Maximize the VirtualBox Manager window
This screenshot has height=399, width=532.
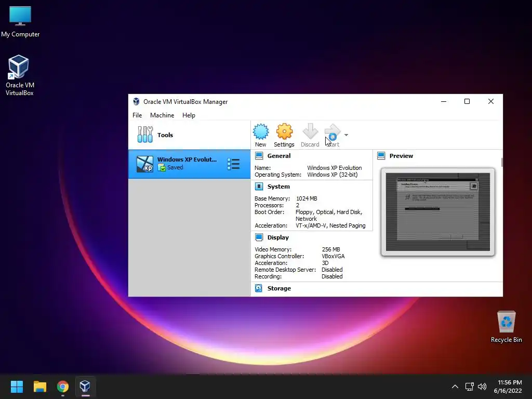click(467, 101)
